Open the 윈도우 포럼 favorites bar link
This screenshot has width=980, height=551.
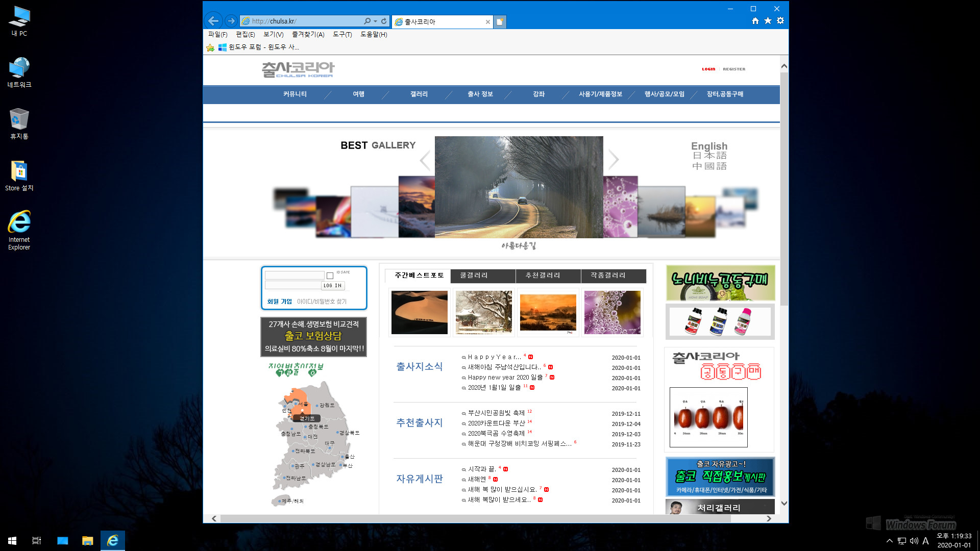[x=259, y=47]
